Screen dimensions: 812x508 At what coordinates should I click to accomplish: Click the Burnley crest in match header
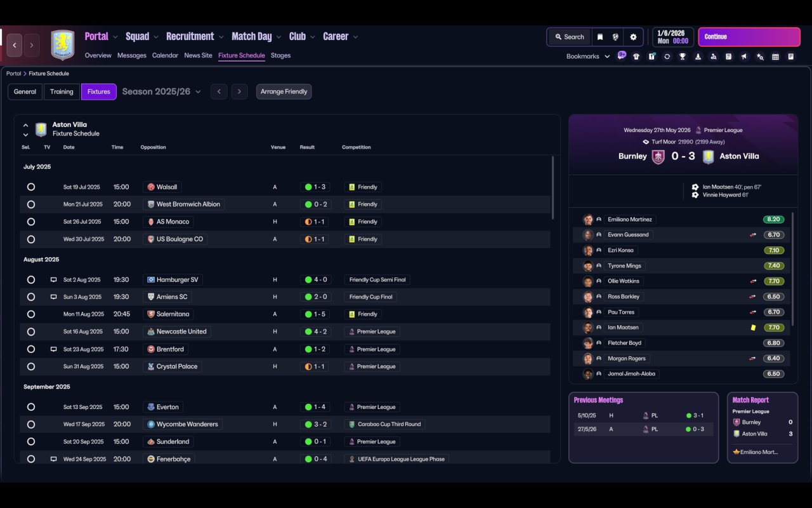(658, 156)
